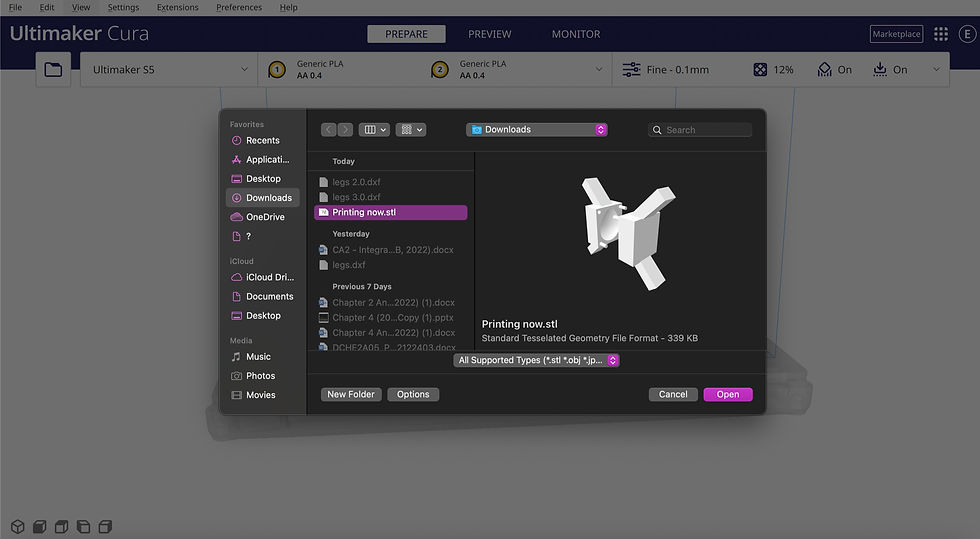Switch to 3D view cube icon
This screenshot has height=539, width=980.
pos(18,526)
